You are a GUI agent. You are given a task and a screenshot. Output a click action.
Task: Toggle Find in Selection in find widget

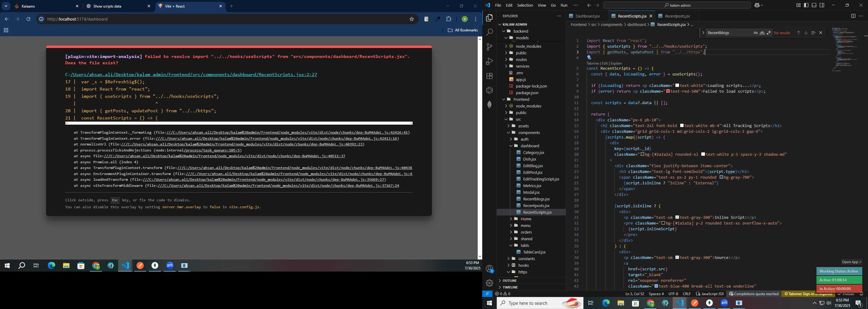[813, 33]
